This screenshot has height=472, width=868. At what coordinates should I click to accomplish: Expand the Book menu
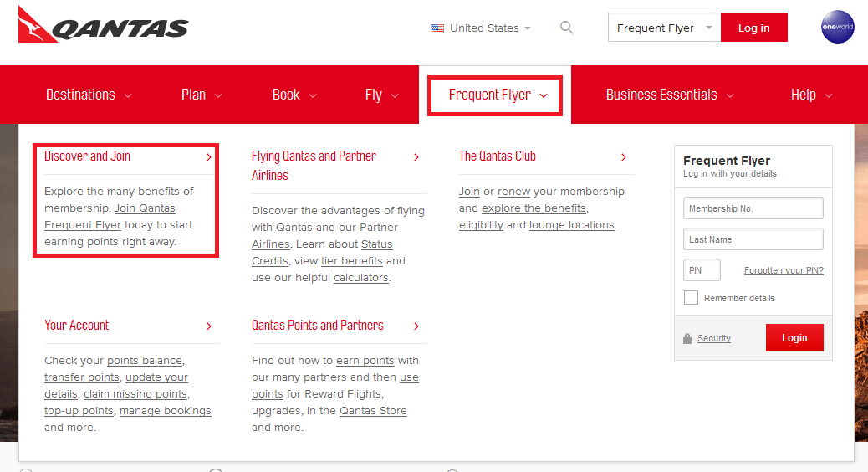pyautogui.click(x=294, y=95)
